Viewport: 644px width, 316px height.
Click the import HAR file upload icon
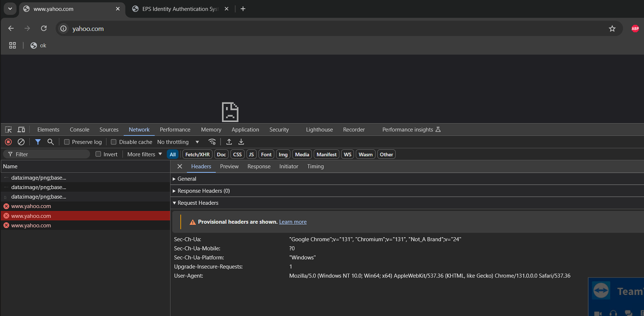(x=229, y=142)
